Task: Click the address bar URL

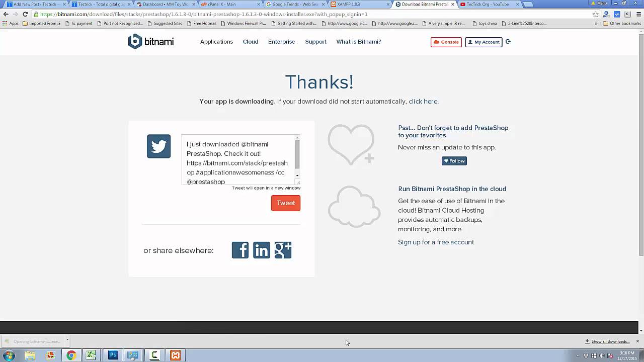Action: coord(204,14)
